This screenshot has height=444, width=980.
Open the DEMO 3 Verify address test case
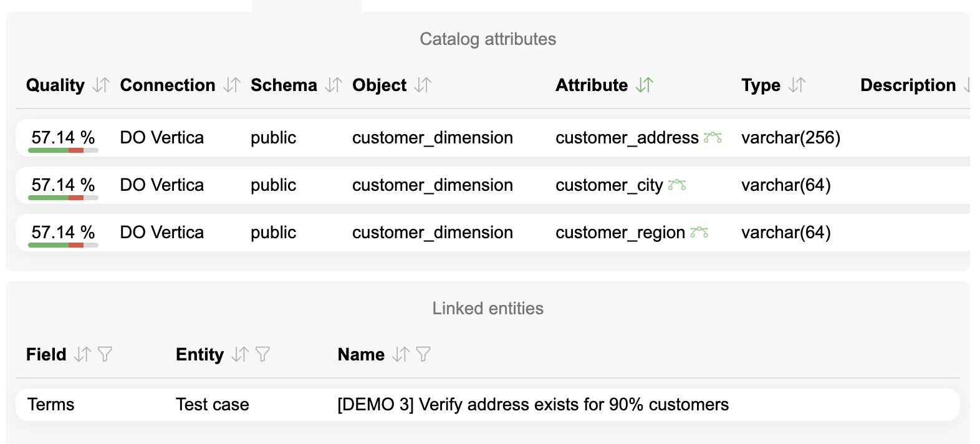pos(532,405)
